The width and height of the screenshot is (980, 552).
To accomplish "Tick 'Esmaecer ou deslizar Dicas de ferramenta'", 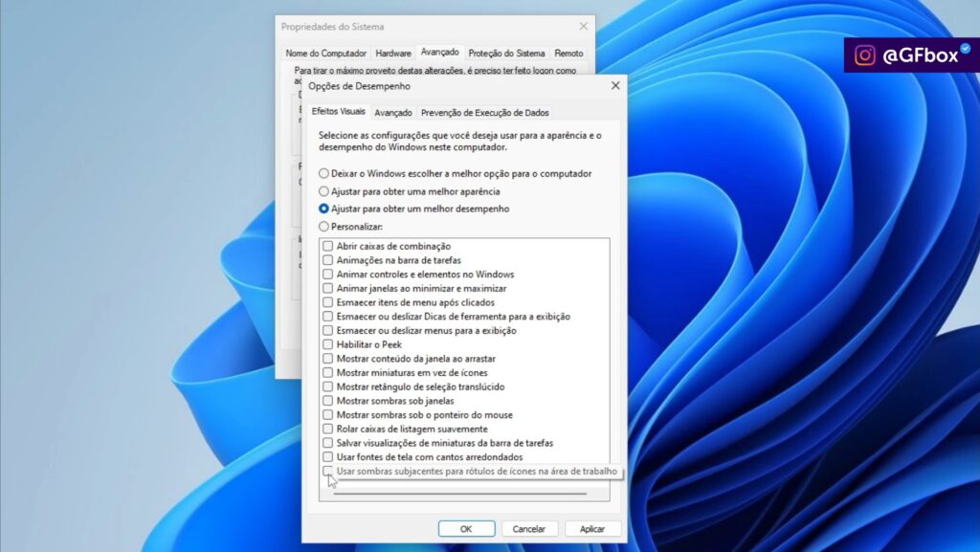I will click(327, 316).
